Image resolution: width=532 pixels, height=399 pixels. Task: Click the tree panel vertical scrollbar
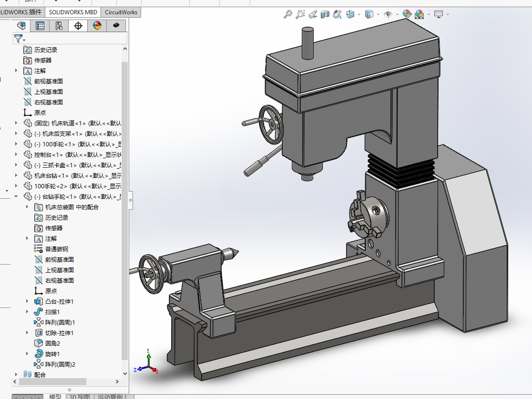click(x=125, y=210)
